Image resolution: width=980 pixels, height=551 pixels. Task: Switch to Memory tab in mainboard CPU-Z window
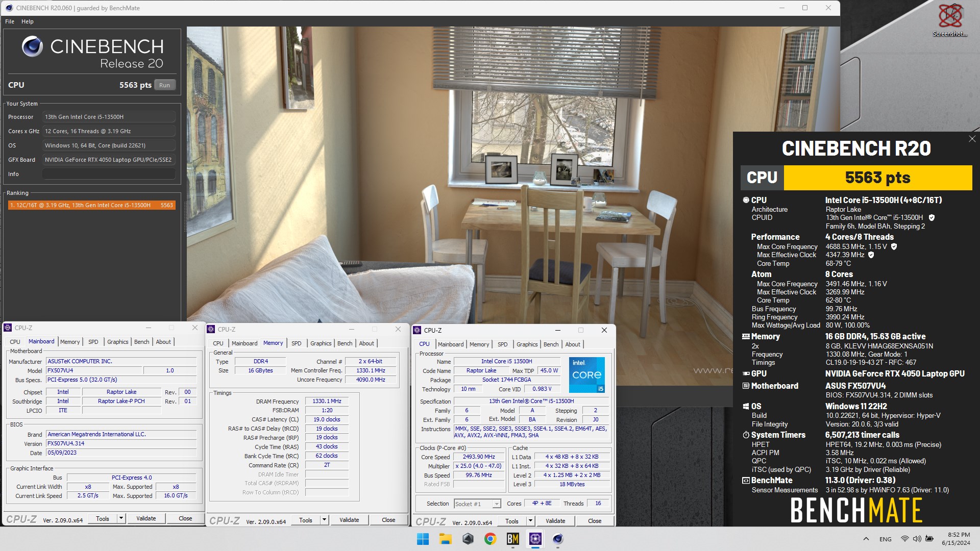pos(70,342)
